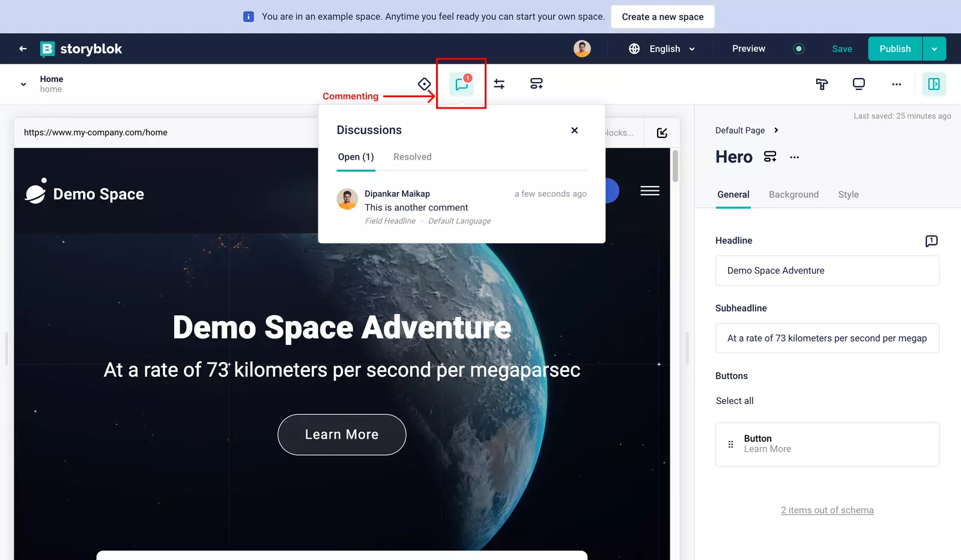Screen dimensions: 961x560
Task: Open the discussions comment icon
Action: click(x=461, y=84)
